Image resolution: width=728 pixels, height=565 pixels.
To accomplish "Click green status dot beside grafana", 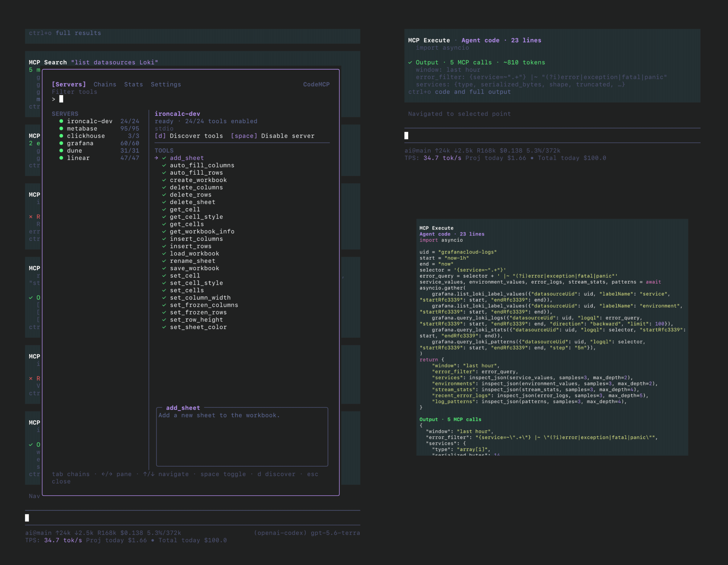I will tap(61, 143).
